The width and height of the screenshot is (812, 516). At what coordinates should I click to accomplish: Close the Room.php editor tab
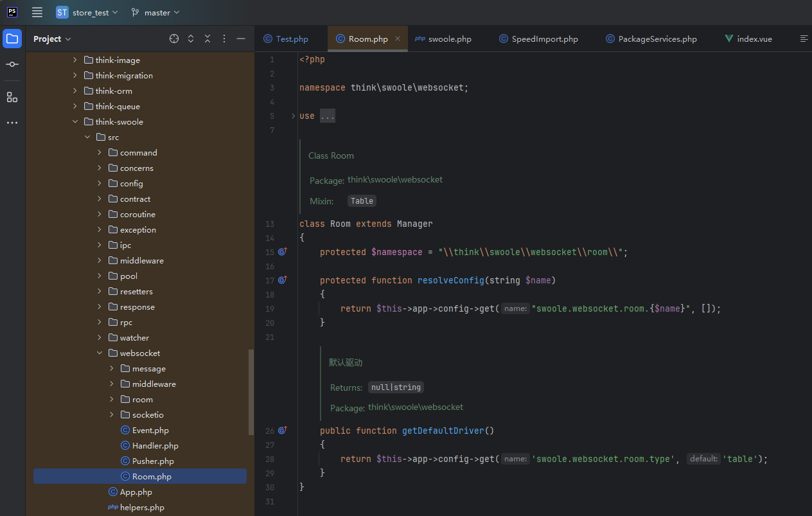coord(398,39)
